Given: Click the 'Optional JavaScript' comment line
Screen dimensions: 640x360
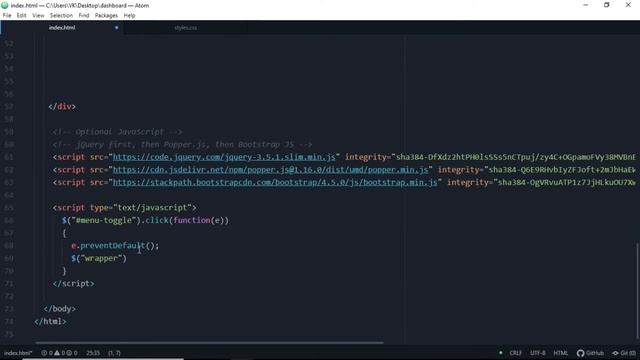Looking at the screenshot, I should (118, 132).
